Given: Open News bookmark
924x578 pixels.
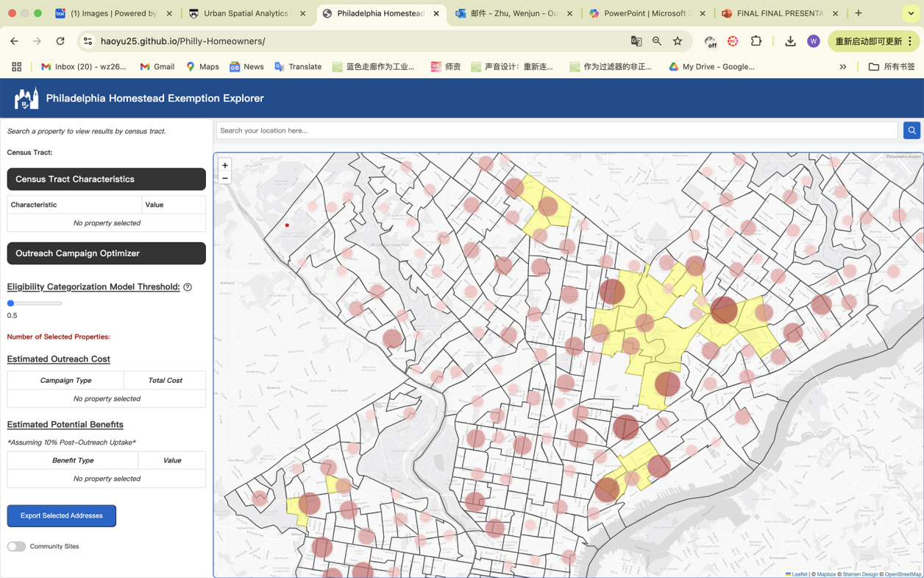Looking at the screenshot, I should pyautogui.click(x=246, y=66).
